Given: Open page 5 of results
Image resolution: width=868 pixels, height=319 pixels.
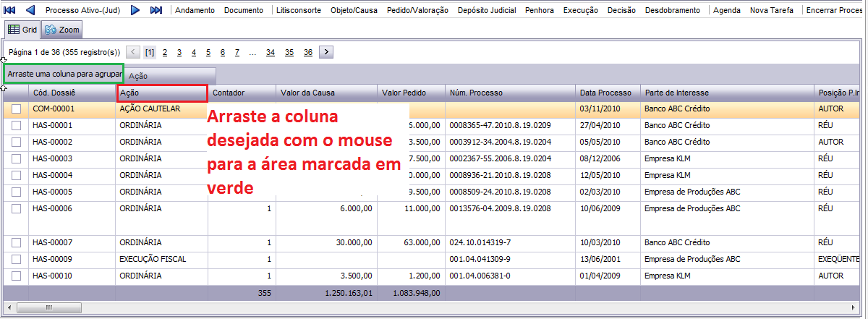Looking at the screenshot, I should click(x=208, y=52).
